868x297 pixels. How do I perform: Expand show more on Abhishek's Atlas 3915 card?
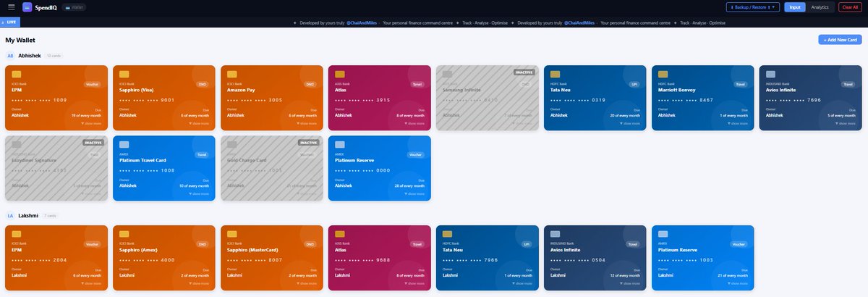point(415,124)
